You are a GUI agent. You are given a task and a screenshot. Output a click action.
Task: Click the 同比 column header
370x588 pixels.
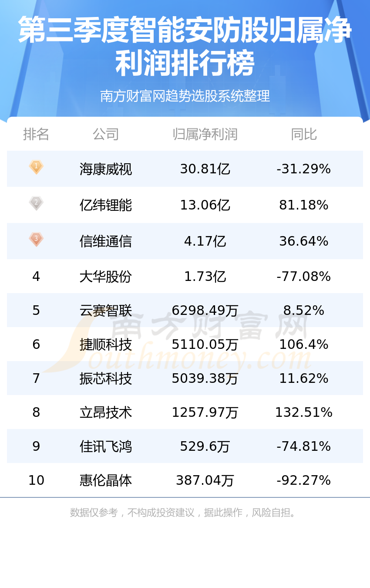[304, 134]
